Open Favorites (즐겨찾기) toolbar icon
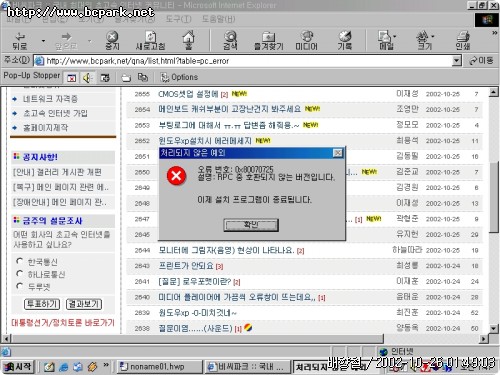 click(269, 41)
